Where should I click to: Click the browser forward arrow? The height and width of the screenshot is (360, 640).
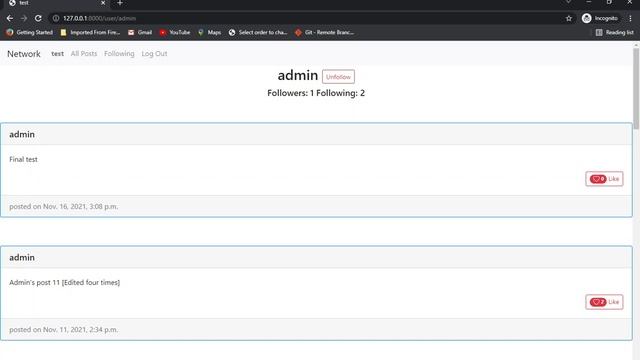24,18
